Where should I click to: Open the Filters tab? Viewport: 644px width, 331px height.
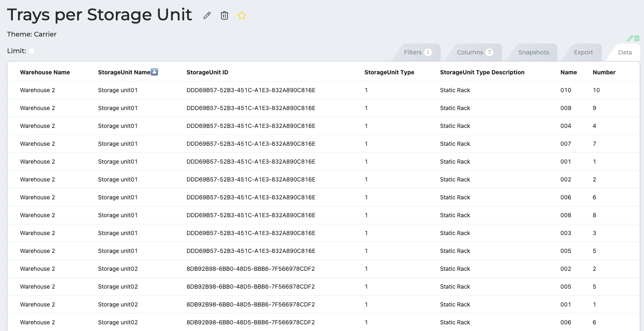pos(417,52)
